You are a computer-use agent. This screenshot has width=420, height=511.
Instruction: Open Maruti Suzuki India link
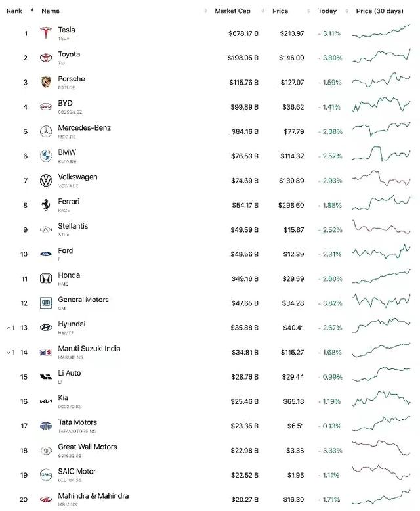pos(89,349)
